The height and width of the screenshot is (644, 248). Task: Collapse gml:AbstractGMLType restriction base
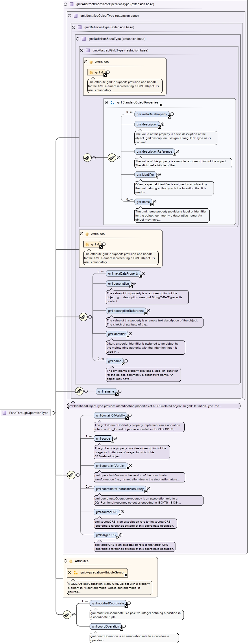click(82, 50)
